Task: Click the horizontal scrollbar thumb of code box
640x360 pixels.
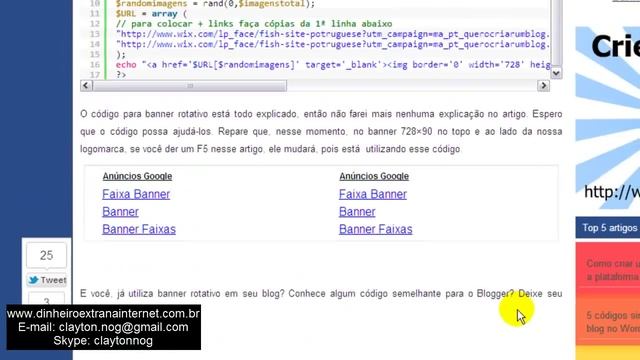Action: point(190,86)
